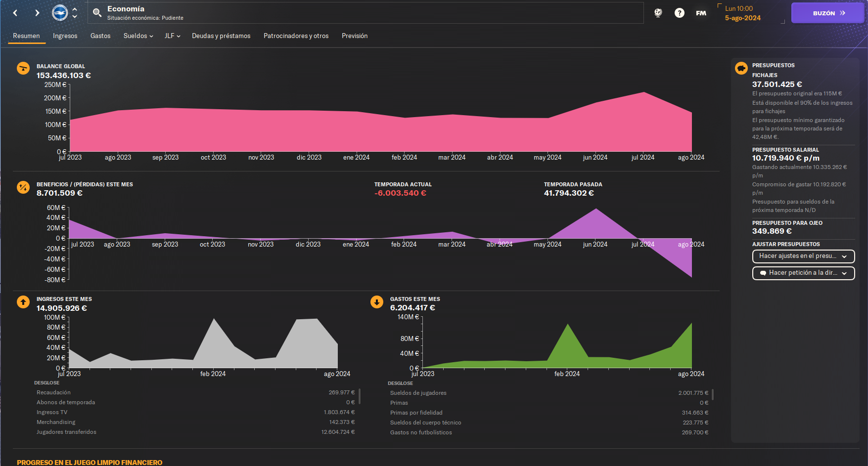Click the Primas row with 0 €
Image resolution: width=868 pixels, height=466 pixels.
(x=549, y=403)
